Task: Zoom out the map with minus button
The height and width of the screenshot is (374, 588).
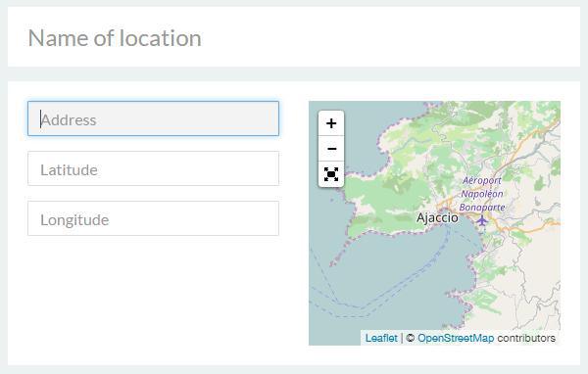Action: pos(331,149)
